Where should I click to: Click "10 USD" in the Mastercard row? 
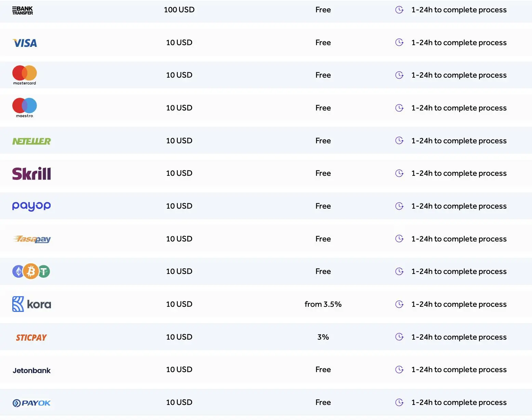pyautogui.click(x=179, y=75)
